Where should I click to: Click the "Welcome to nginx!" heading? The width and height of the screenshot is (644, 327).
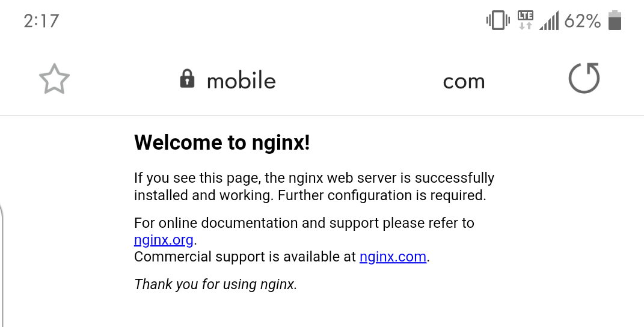tap(222, 142)
